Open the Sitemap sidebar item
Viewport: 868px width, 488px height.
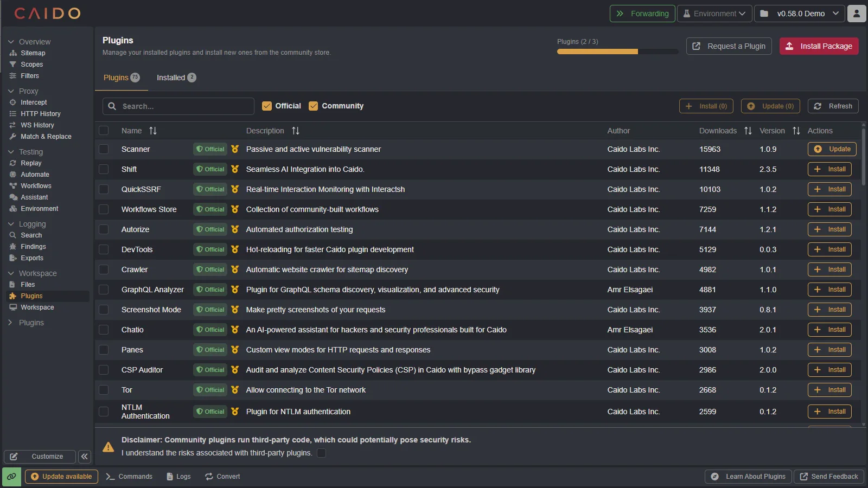coord(33,53)
